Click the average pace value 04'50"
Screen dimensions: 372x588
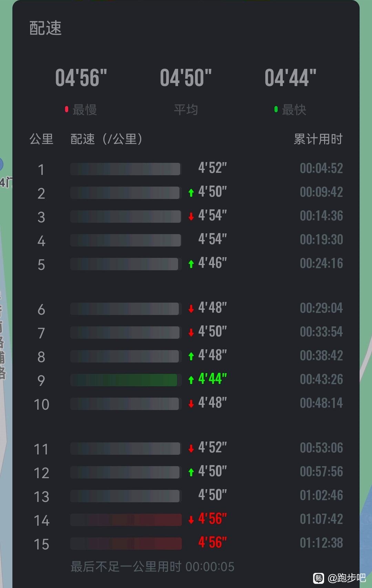click(186, 78)
